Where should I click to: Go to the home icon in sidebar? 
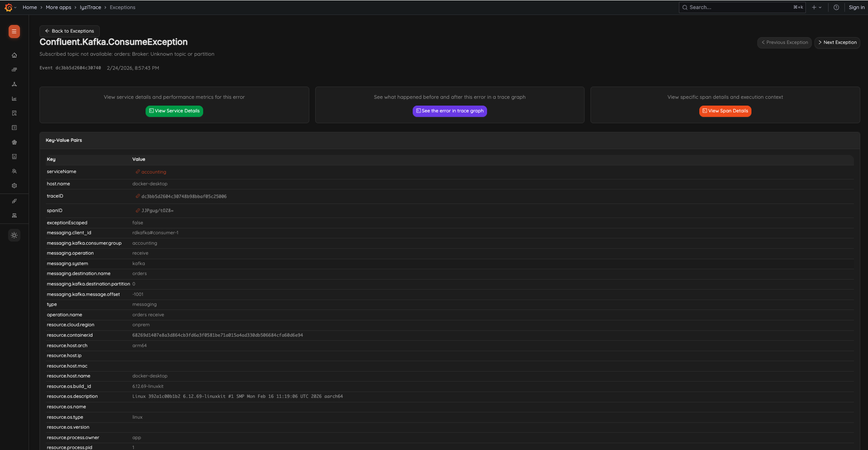tap(14, 55)
